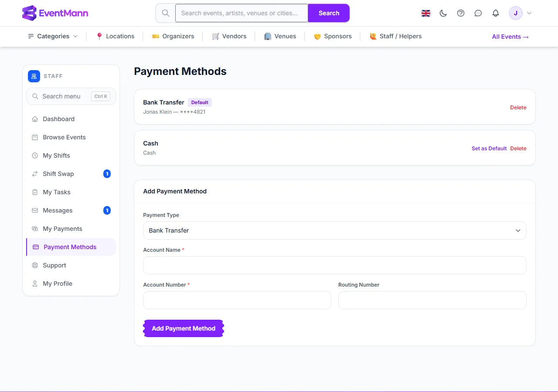The image size is (558, 392).
Task: Open Venues in the nav bar
Action: (280, 36)
